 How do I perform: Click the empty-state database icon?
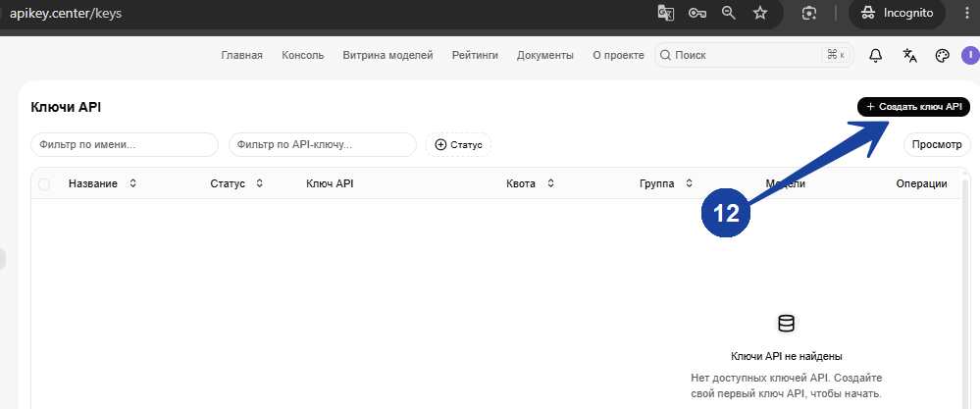(x=786, y=323)
